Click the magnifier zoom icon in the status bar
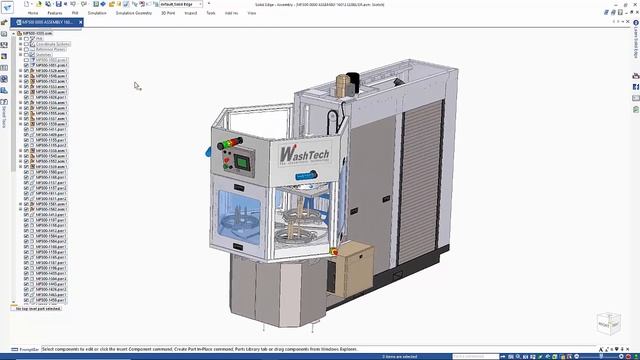Screen dimensions: 640x360 [518, 357]
